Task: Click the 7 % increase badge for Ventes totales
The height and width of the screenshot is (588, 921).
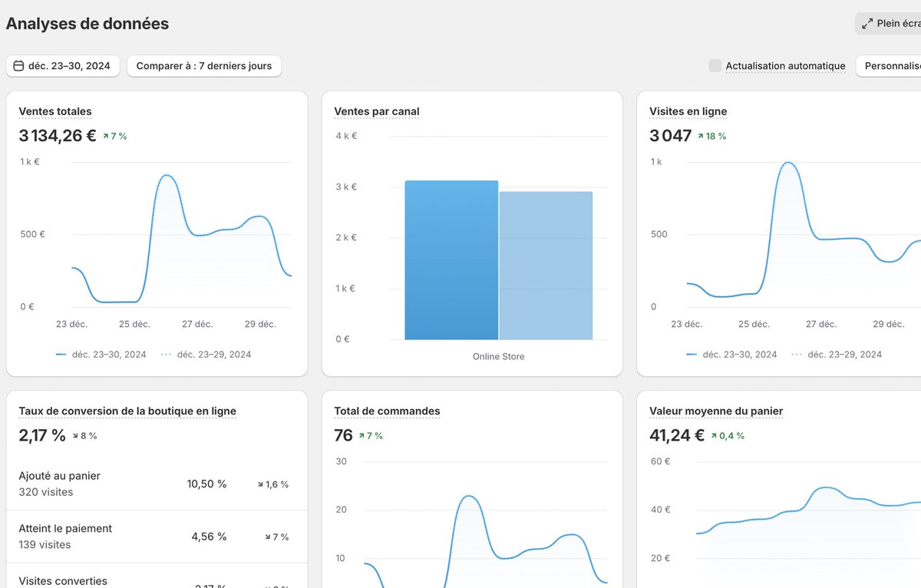Action: (115, 137)
